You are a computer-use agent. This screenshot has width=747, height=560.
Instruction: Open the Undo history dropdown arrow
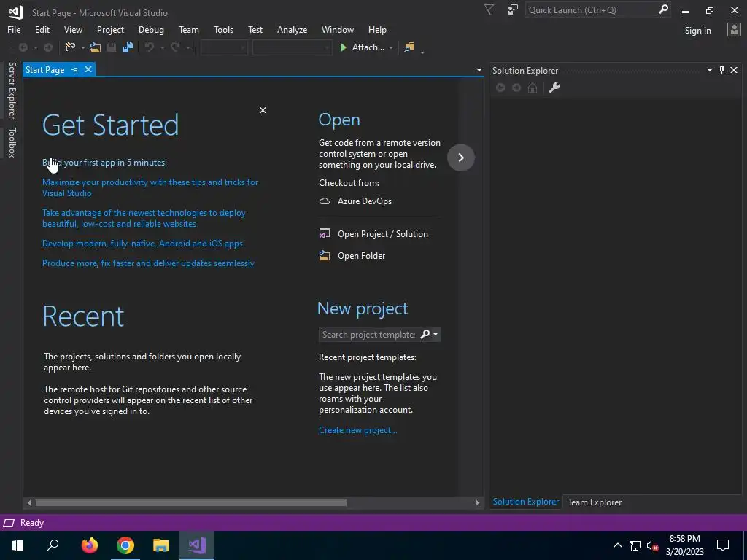(x=162, y=47)
